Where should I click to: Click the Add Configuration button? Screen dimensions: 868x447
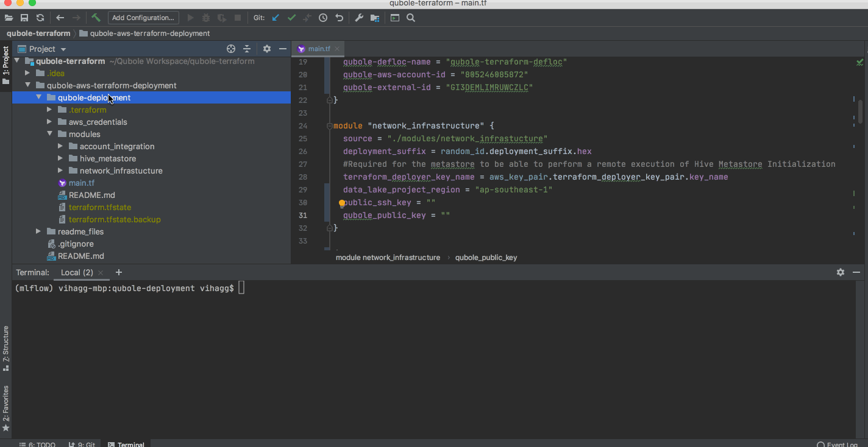(143, 18)
